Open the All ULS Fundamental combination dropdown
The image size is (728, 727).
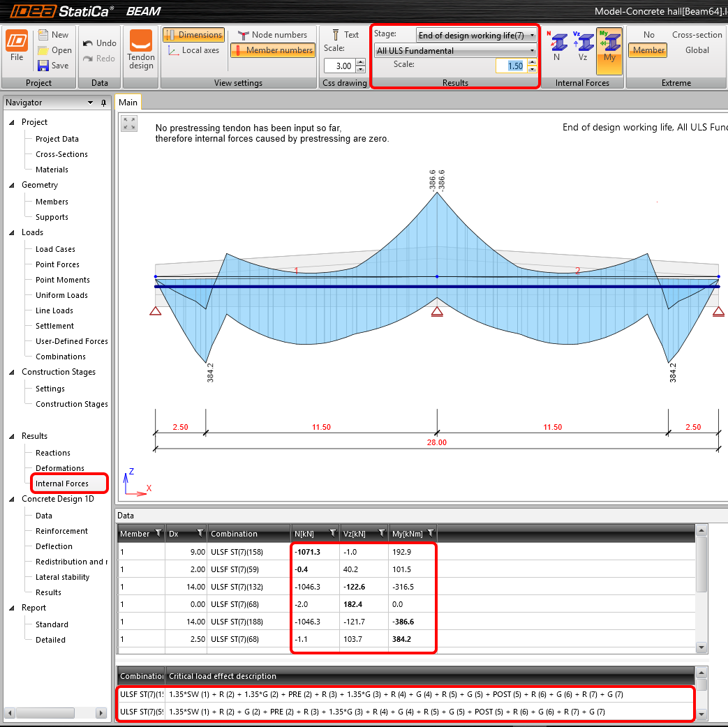click(x=455, y=51)
